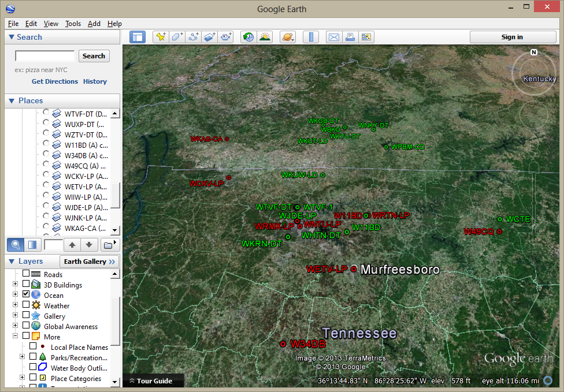The height and width of the screenshot is (392, 564).
Task: Click the Get Directions link
Action: pos(55,81)
